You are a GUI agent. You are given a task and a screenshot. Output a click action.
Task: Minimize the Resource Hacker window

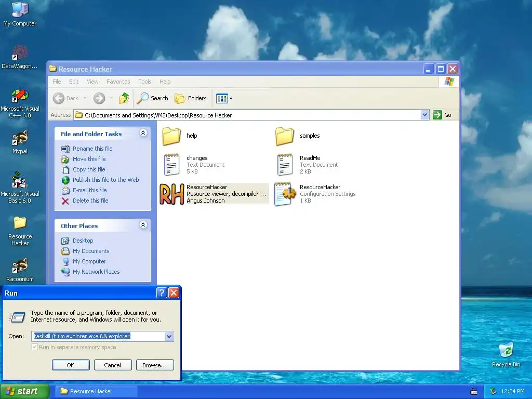[429, 69]
